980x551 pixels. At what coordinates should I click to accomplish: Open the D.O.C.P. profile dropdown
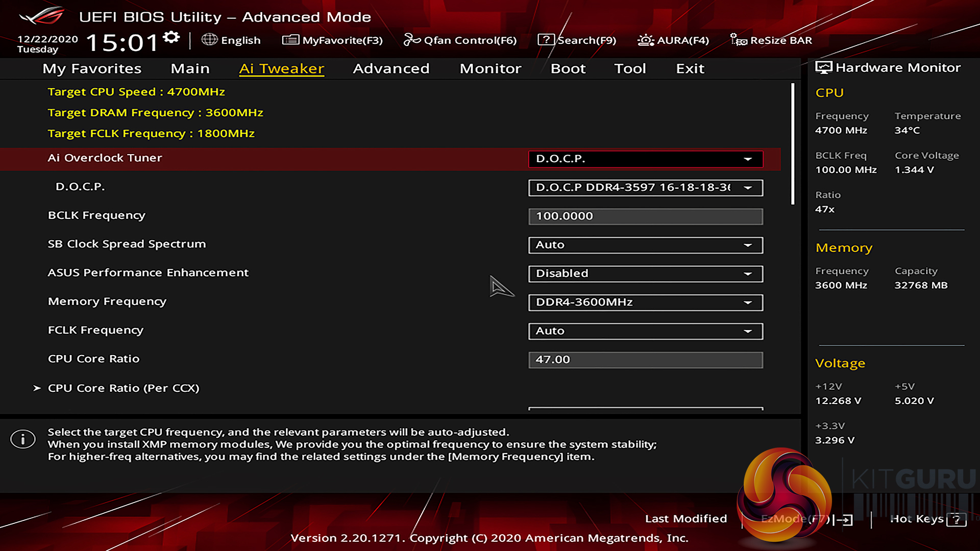coord(645,188)
